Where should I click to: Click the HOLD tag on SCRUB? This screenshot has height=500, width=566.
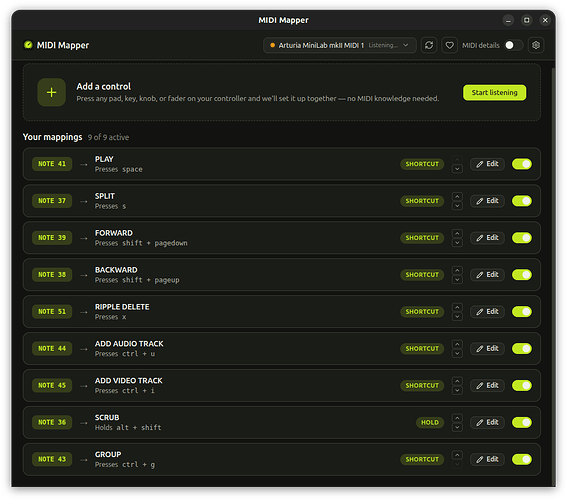[x=430, y=422]
